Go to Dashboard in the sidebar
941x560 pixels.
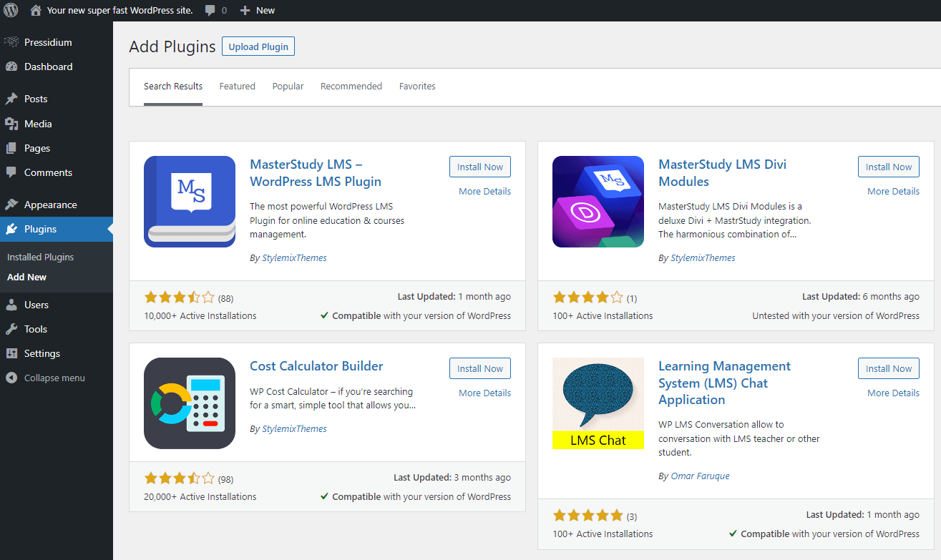click(x=49, y=67)
